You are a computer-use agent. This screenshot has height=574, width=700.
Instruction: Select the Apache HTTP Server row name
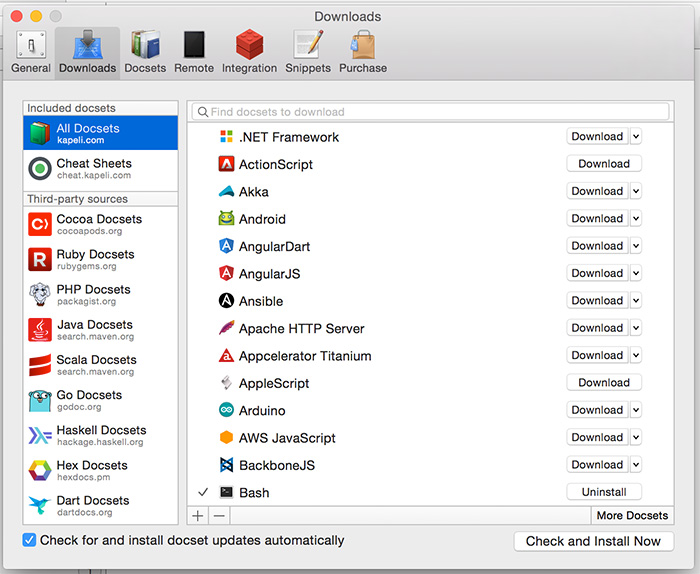pos(302,329)
